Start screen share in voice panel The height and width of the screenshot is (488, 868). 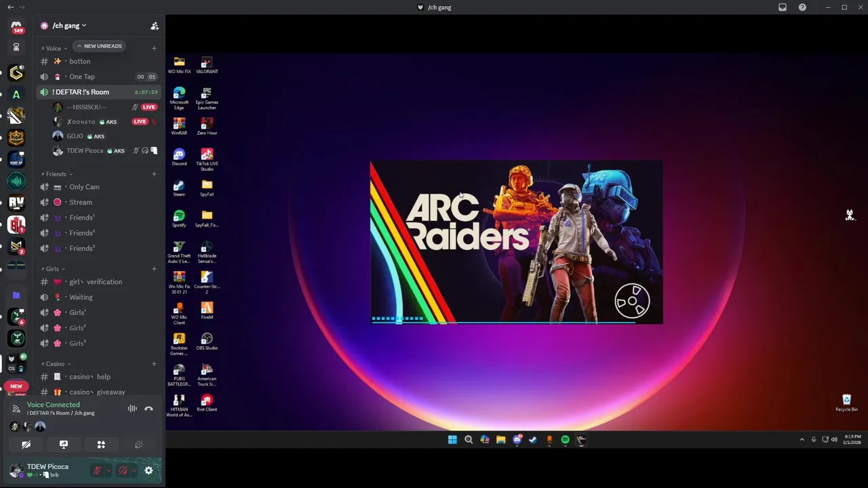(x=64, y=445)
